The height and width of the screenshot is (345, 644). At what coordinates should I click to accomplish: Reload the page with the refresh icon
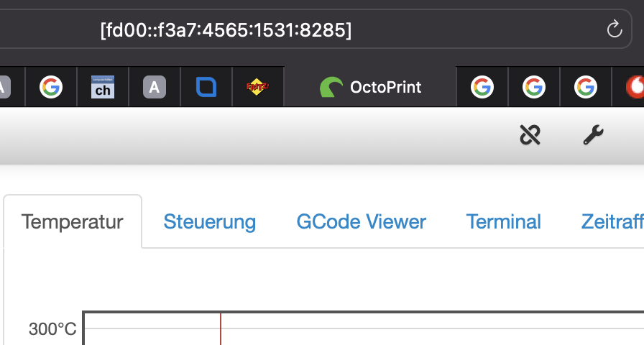(614, 29)
